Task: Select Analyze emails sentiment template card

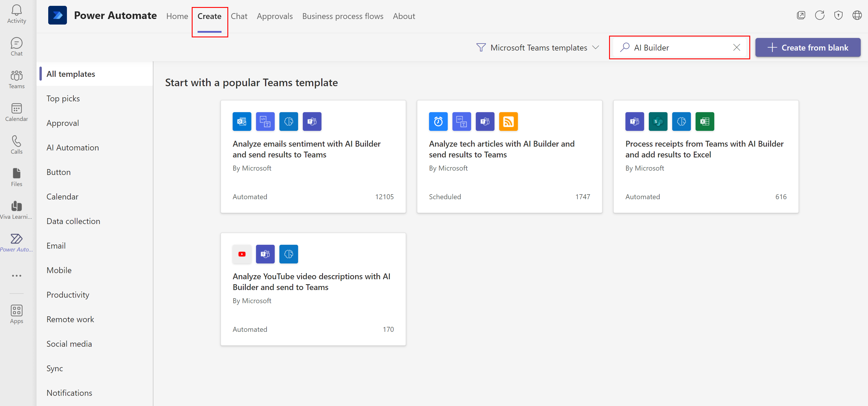Action: [312, 157]
